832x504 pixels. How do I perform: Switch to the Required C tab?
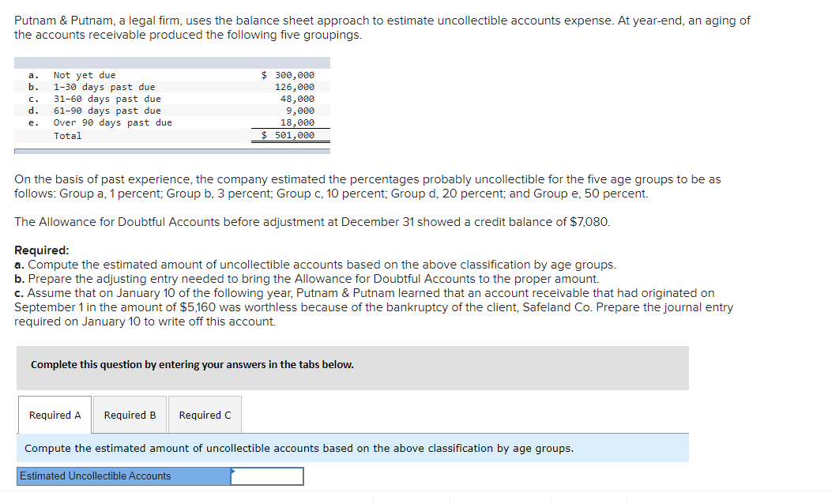[x=205, y=414]
